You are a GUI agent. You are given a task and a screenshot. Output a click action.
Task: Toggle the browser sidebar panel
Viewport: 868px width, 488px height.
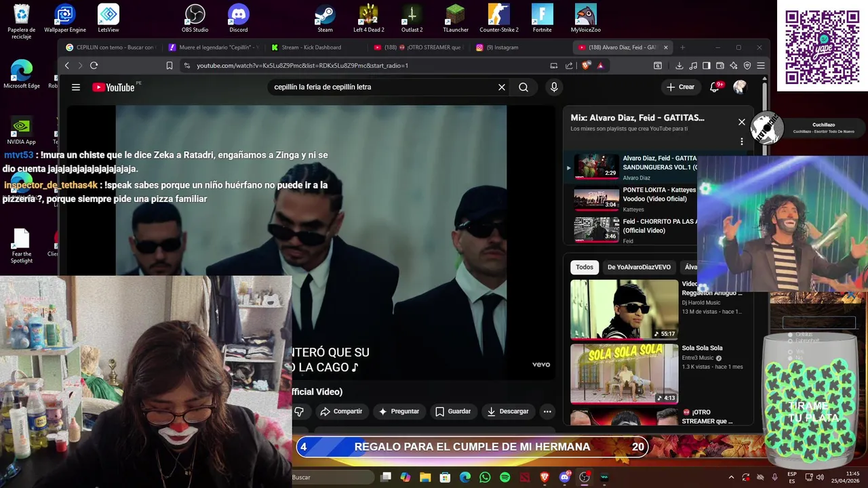[x=706, y=66]
